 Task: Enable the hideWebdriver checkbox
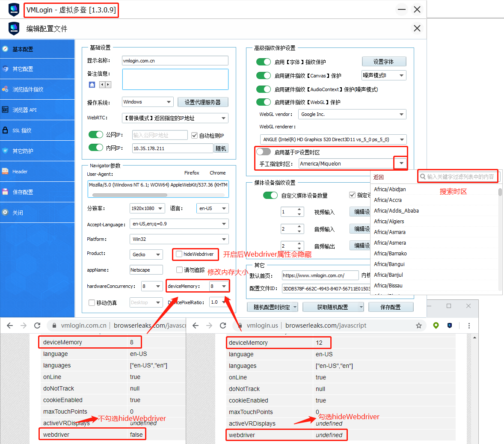(179, 254)
